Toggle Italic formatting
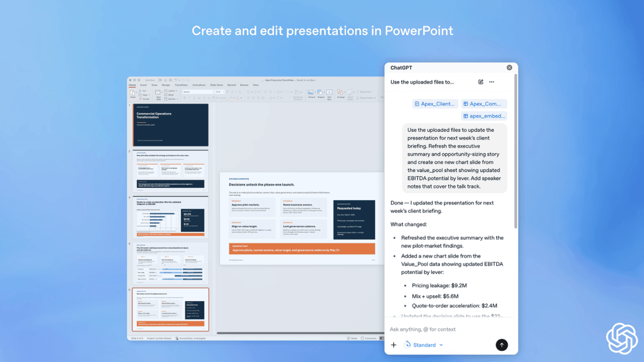 189,98
